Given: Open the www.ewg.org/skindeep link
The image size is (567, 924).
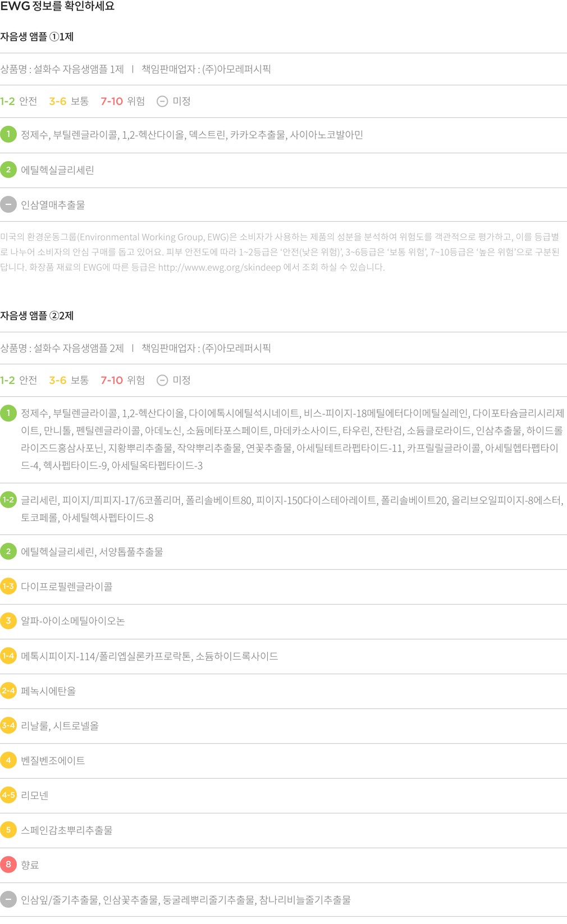Looking at the screenshot, I should [x=219, y=267].
